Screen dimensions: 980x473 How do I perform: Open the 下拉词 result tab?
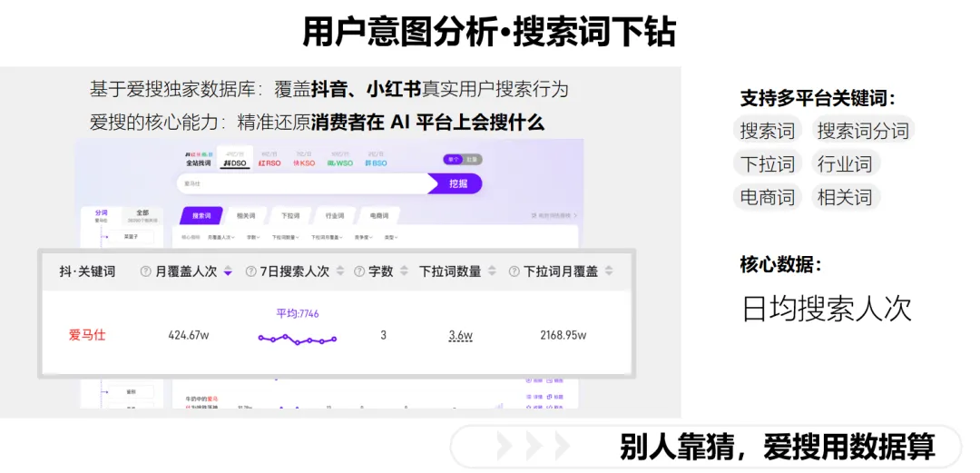290,216
